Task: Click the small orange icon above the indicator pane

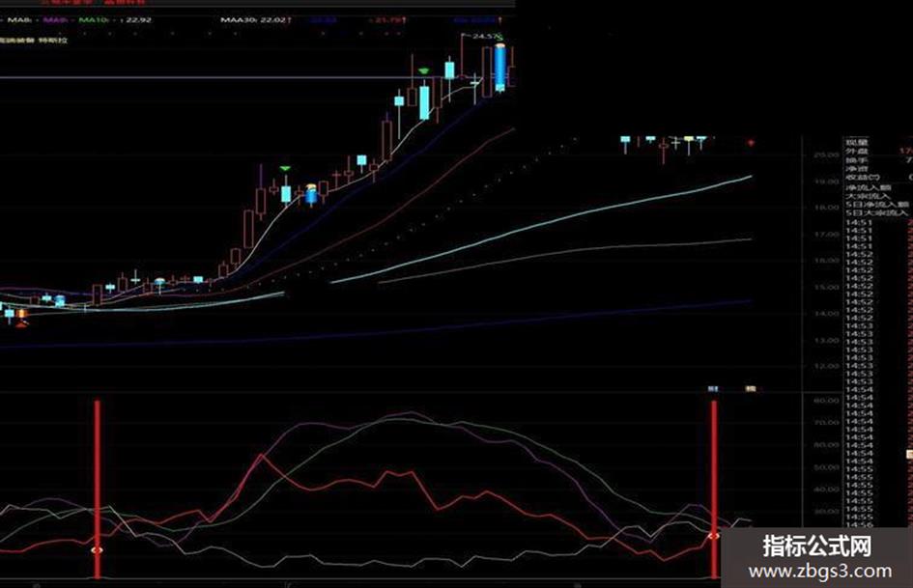Action: pyautogui.click(x=751, y=388)
